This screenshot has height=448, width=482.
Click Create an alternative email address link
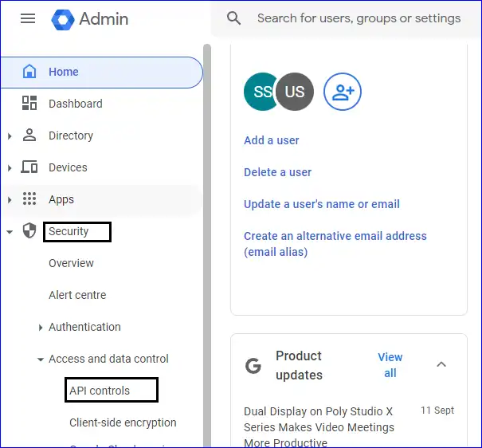pos(335,244)
